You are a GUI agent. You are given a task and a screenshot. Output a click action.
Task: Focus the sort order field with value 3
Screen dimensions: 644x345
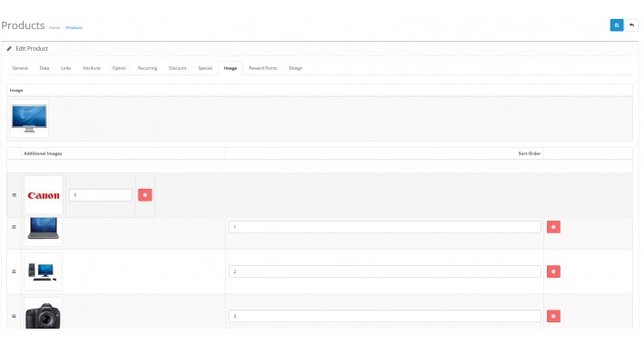click(385, 316)
